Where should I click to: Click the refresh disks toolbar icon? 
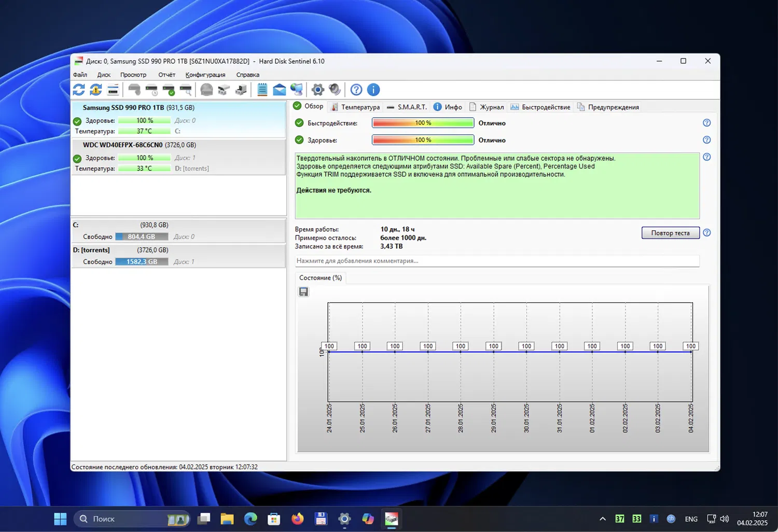tap(79, 90)
